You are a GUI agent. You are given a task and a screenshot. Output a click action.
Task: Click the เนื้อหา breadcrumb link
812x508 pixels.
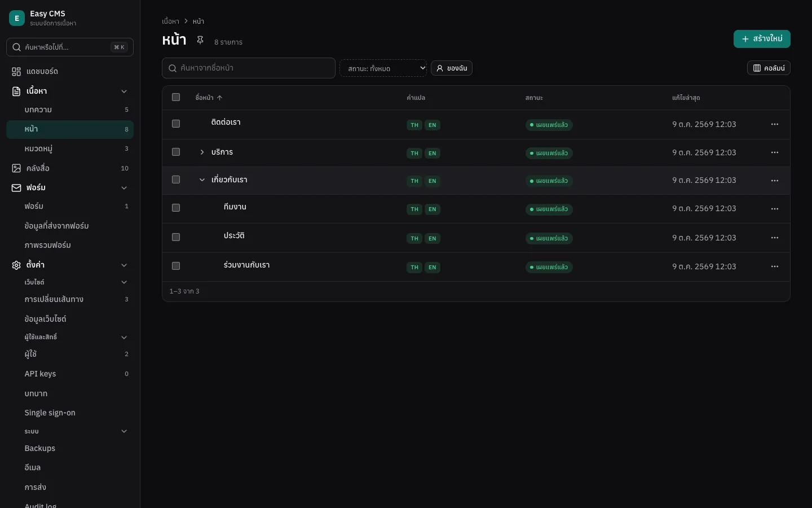pyautogui.click(x=170, y=21)
